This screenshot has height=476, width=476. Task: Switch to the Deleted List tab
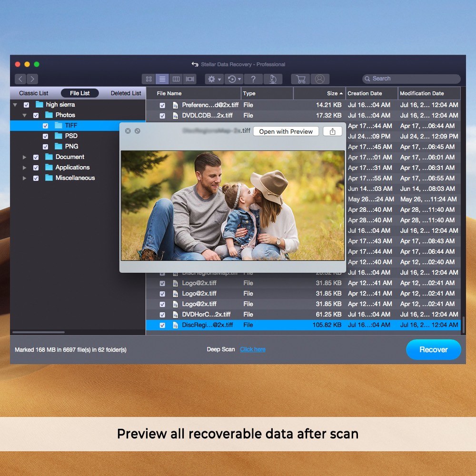point(126,93)
